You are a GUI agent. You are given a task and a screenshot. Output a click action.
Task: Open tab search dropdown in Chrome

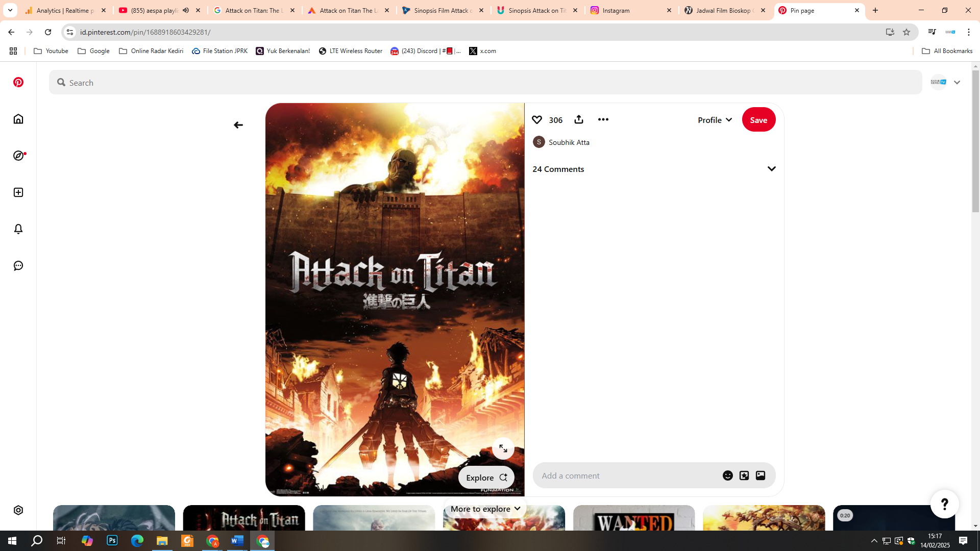coord(10,10)
